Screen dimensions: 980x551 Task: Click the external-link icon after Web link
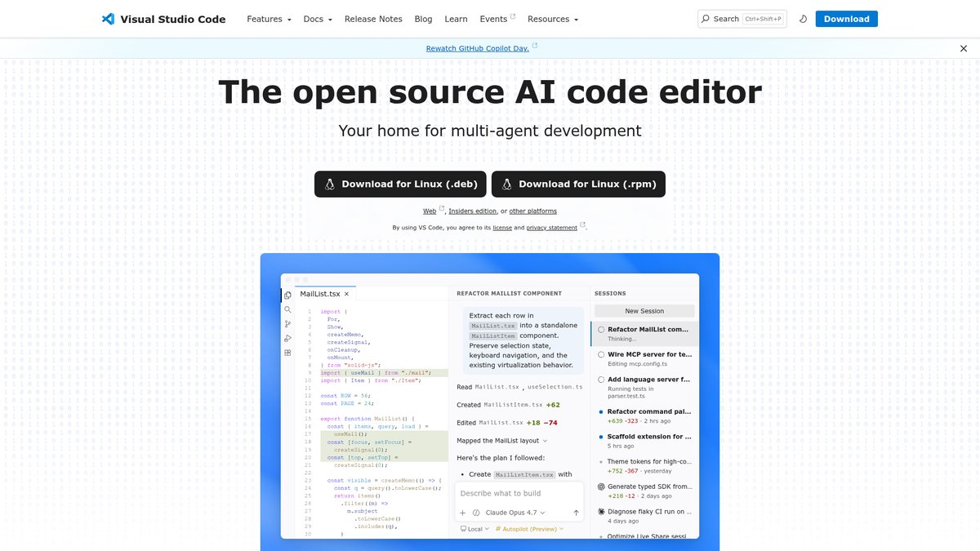coord(442,209)
